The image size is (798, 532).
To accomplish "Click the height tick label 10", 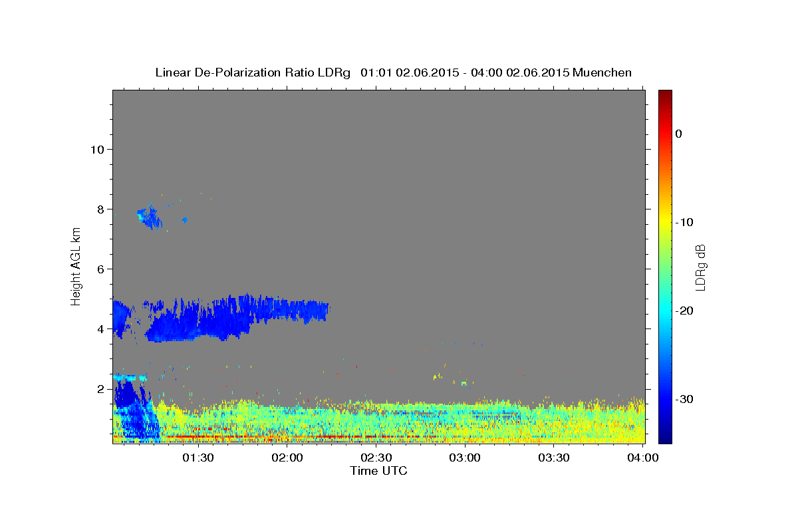I will (x=96, y=149).
